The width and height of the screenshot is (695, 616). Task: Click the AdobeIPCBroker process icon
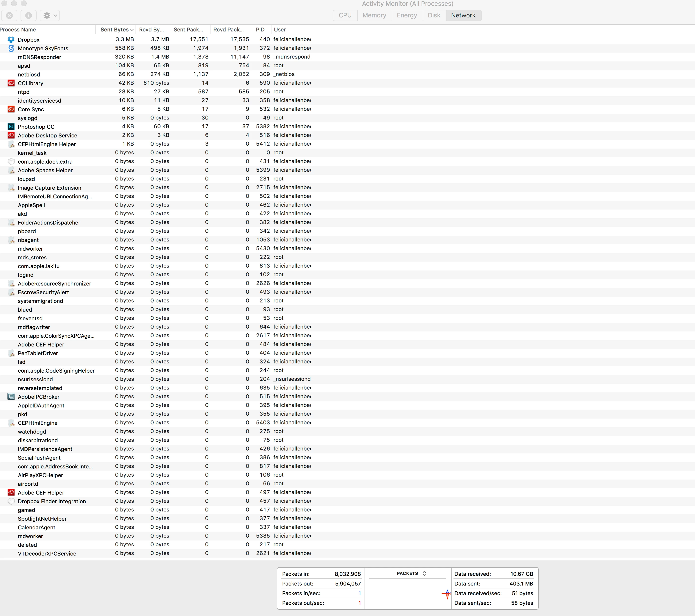click(11, 396)
